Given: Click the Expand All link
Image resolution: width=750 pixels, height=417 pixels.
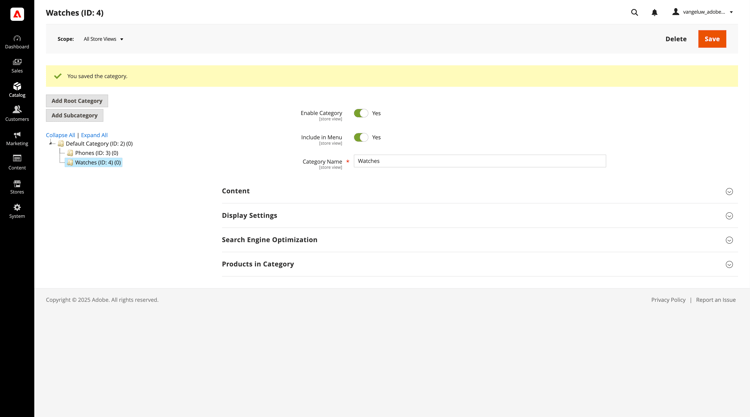Looking at the screenshot, I should point(94,135).
